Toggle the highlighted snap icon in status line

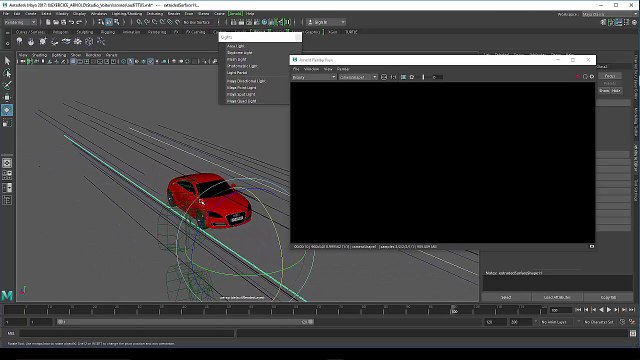pos(109,22)
